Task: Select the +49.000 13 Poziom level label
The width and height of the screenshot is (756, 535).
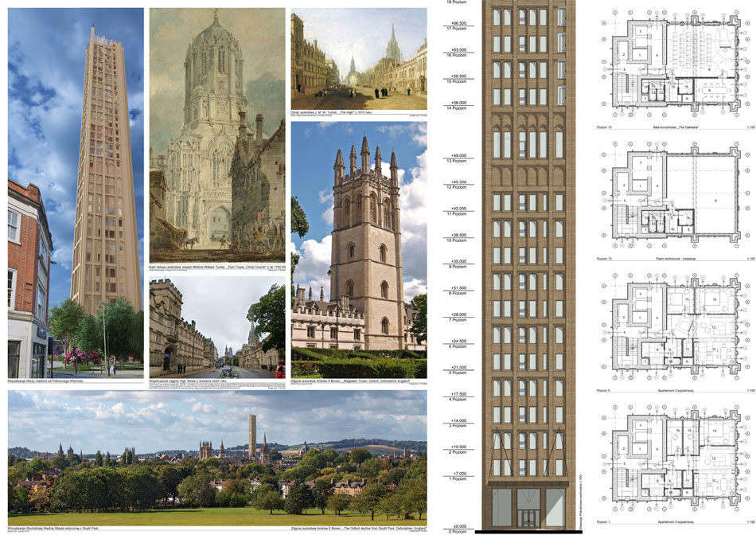Action: tap(458, 158)
